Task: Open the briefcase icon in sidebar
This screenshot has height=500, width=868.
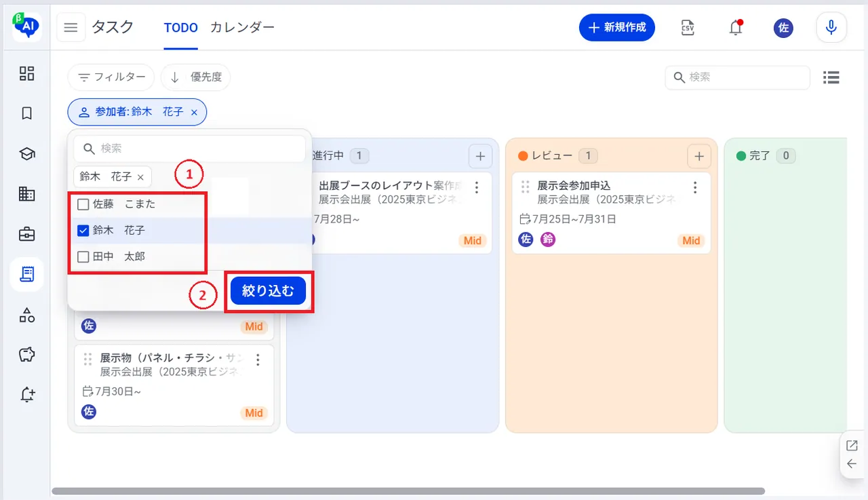Action: (x=26, y=234)
